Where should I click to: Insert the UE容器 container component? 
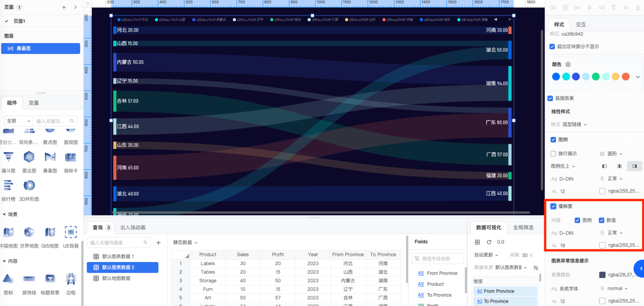(71, 237)
